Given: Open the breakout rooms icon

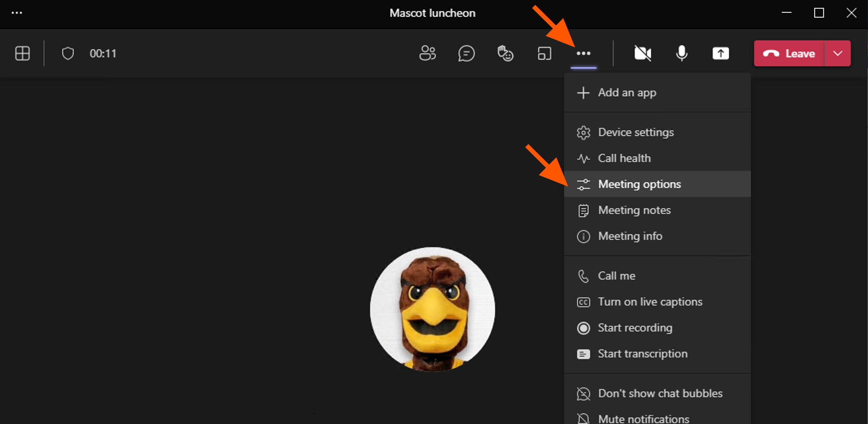Looking at the screenshot, I should tap(544, 53).
